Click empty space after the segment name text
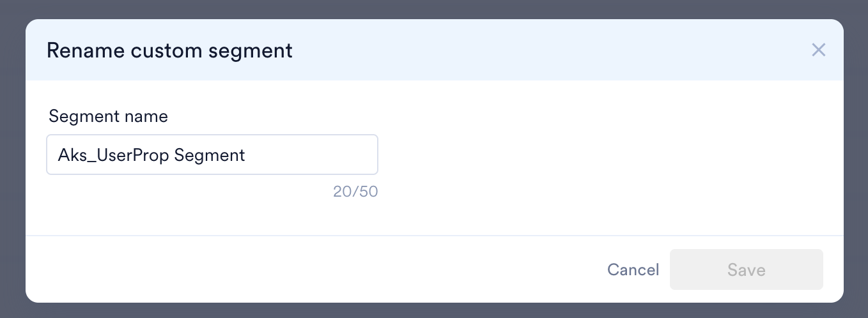Screen dimensions: 868x318 [313, 155]
